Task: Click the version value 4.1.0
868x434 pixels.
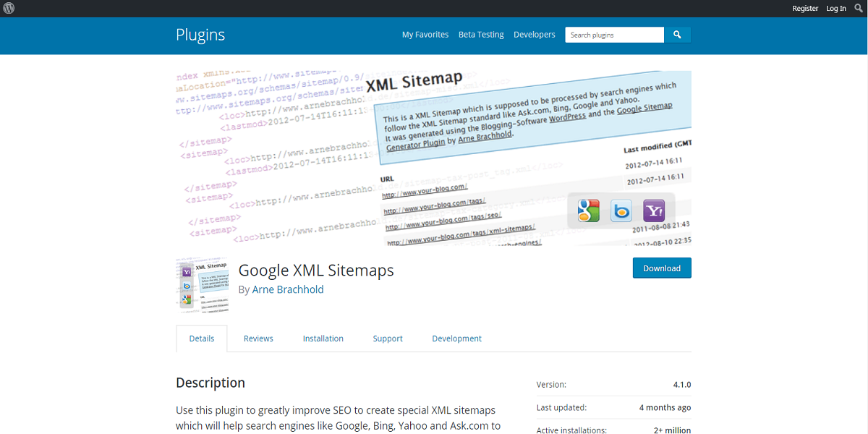Action: click(x=681, y=385)
